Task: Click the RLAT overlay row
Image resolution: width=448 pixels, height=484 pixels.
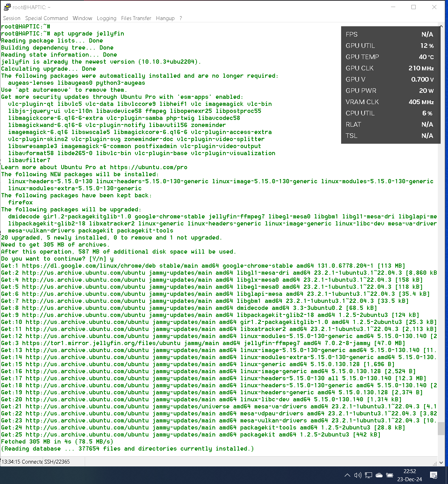Action: (390, 125)
